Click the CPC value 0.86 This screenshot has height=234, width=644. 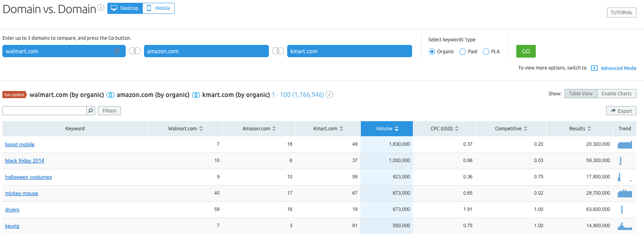pos(468,161)
